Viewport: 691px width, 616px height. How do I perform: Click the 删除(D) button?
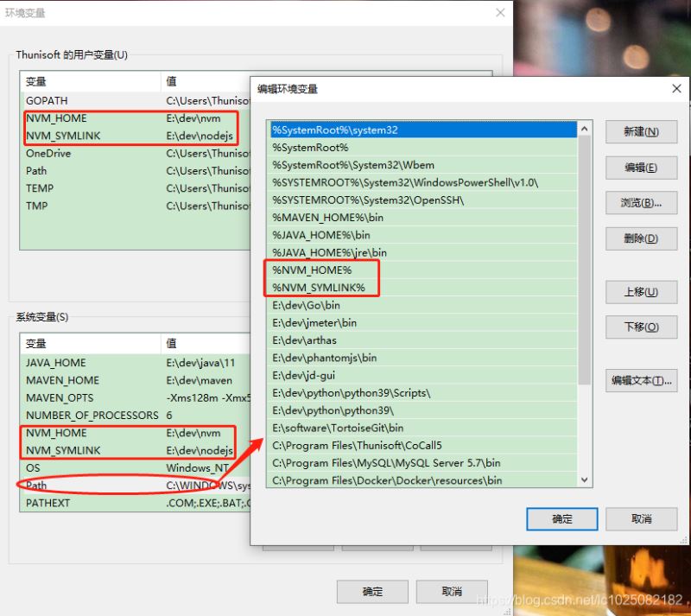641,238
